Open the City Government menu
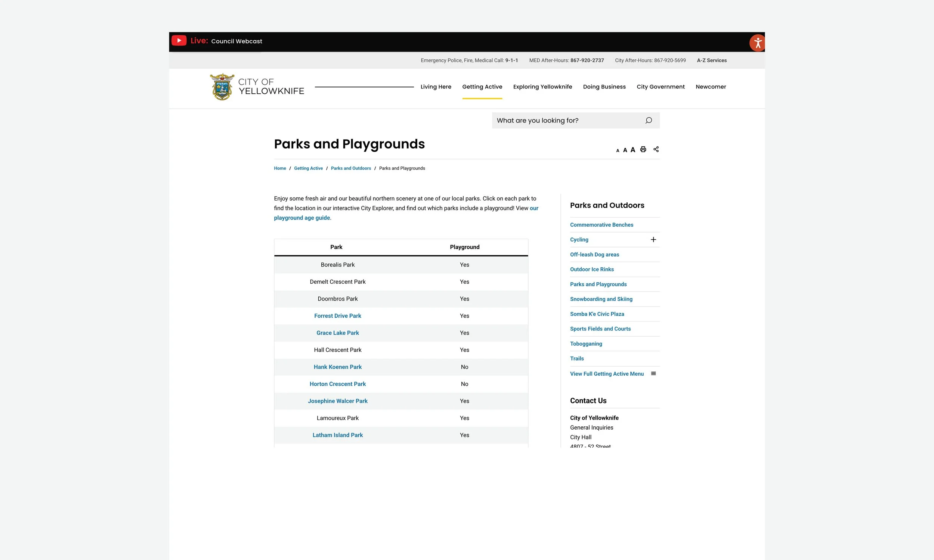The height and width of the screenshot is (560, 934). (660, 87)
